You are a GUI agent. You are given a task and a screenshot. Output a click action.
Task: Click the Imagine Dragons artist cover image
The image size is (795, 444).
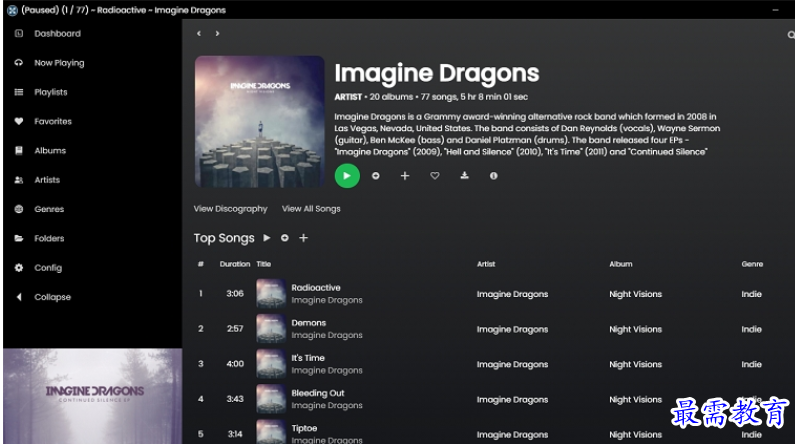[x=260, y=122]
